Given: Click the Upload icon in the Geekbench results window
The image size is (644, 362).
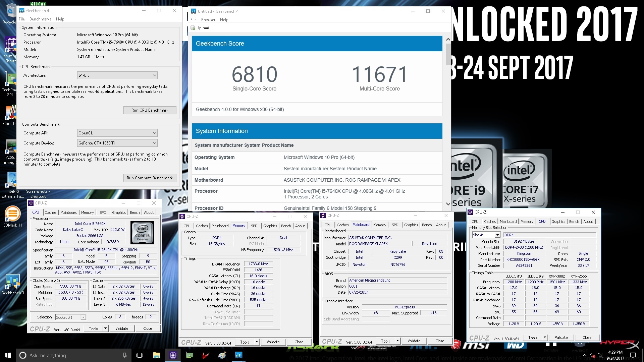Looking at the screenshot, I should pos(193,28).
